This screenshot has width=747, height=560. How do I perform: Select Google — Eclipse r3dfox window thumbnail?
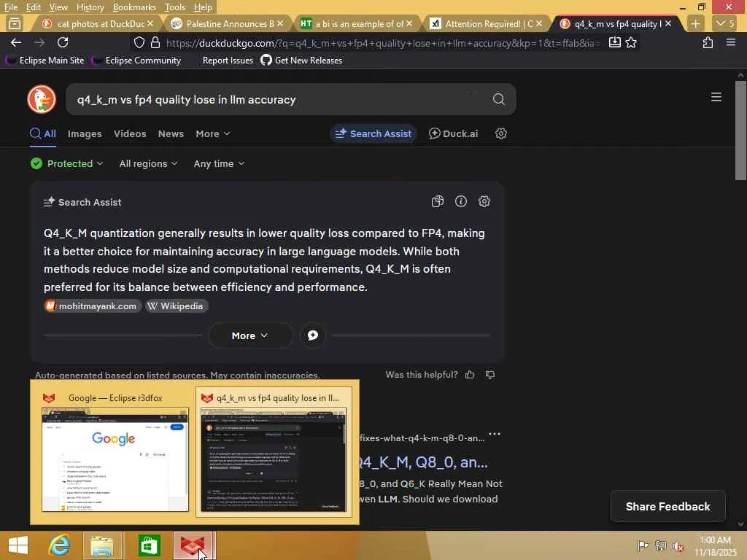coord(115,452)
